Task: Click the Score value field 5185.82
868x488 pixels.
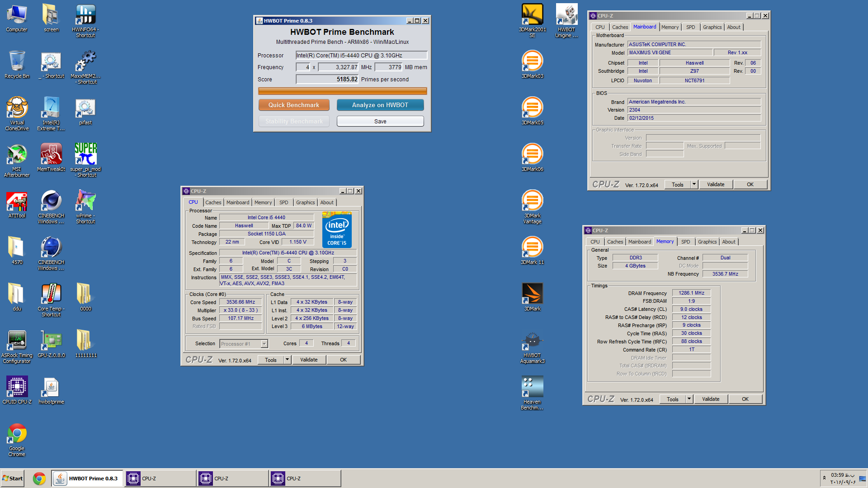Action: point(327,79)
